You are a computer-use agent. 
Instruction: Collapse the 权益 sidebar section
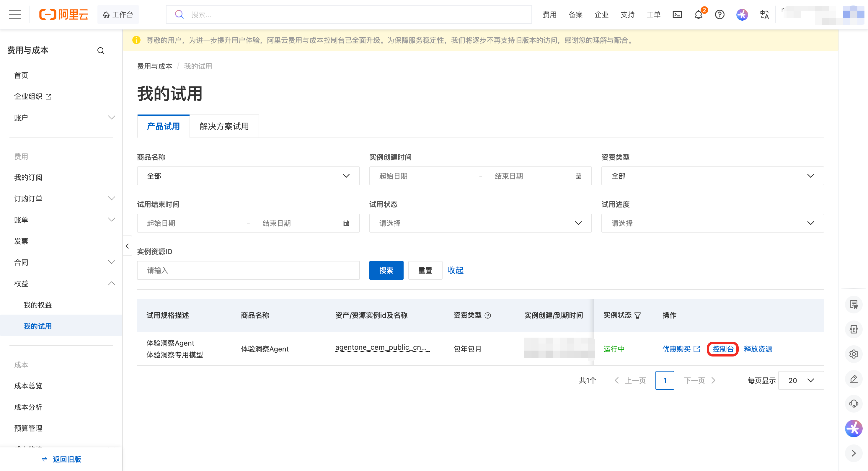(112, 283)
